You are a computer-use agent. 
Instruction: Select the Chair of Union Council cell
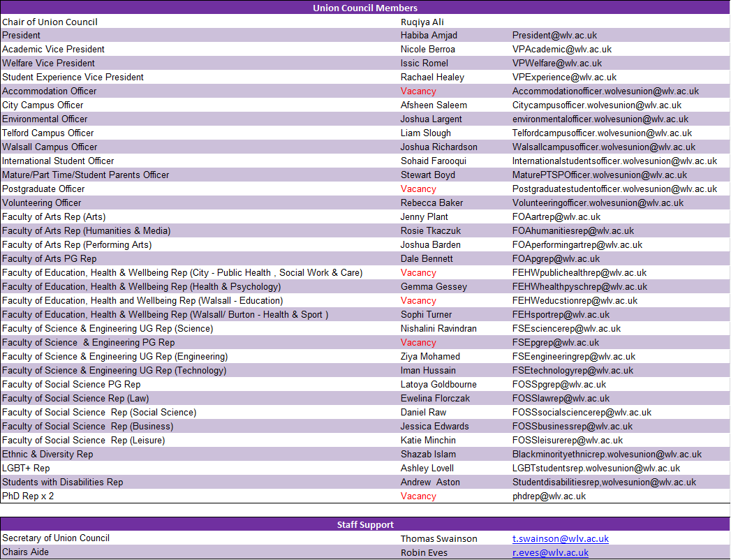coord(50,22)
